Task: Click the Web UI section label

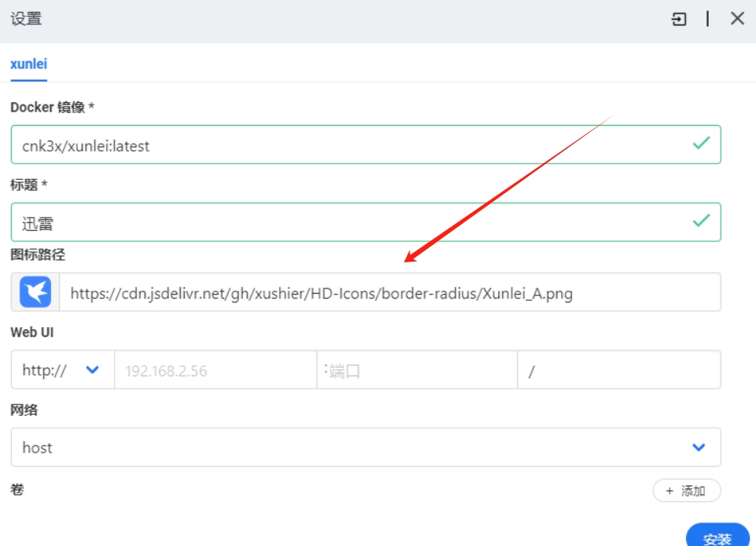Action: tap(32, 332)
